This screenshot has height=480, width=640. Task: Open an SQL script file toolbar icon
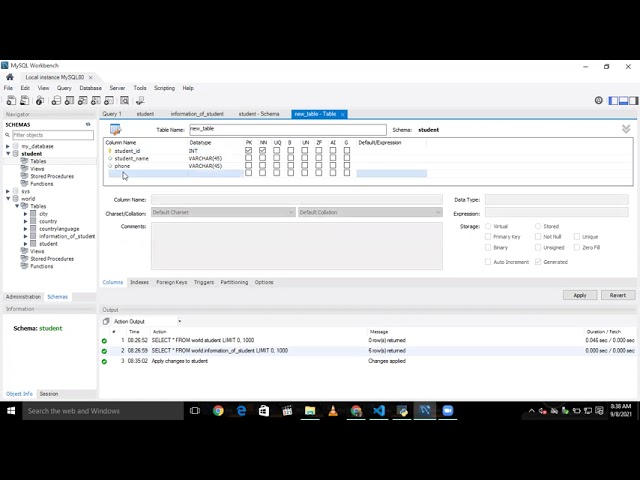coord(24,100)
